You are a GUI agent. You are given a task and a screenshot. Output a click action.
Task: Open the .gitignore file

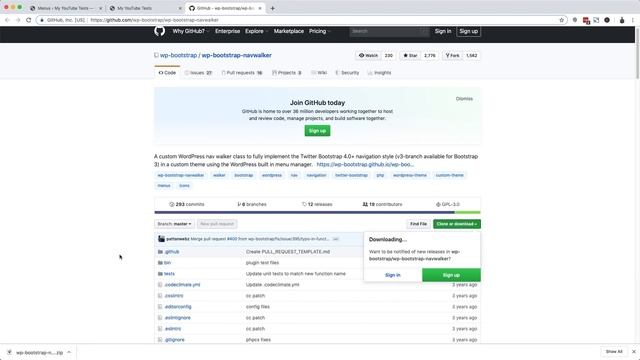(174, 340)
